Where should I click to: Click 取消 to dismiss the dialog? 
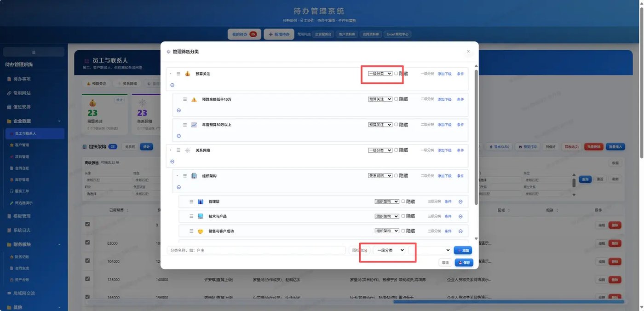click(445, 263)
